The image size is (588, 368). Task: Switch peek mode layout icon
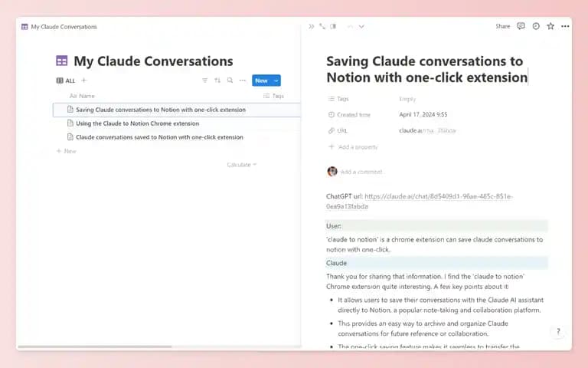(333, 26)
